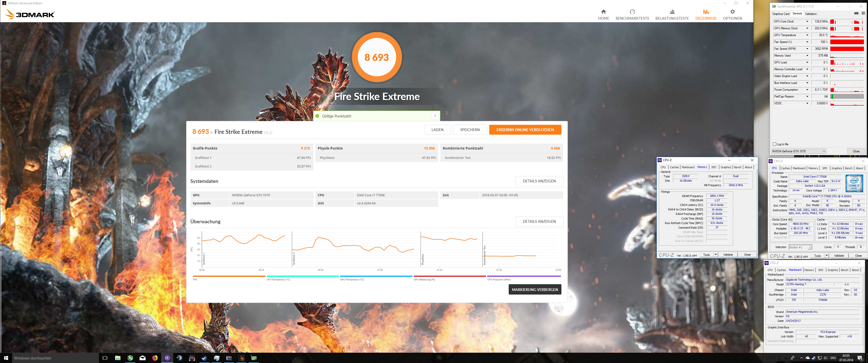Click OneDrive cloud tray icon
Image resolution: width=868 pixels, height=363 pixels.
[x=808, y=358]
